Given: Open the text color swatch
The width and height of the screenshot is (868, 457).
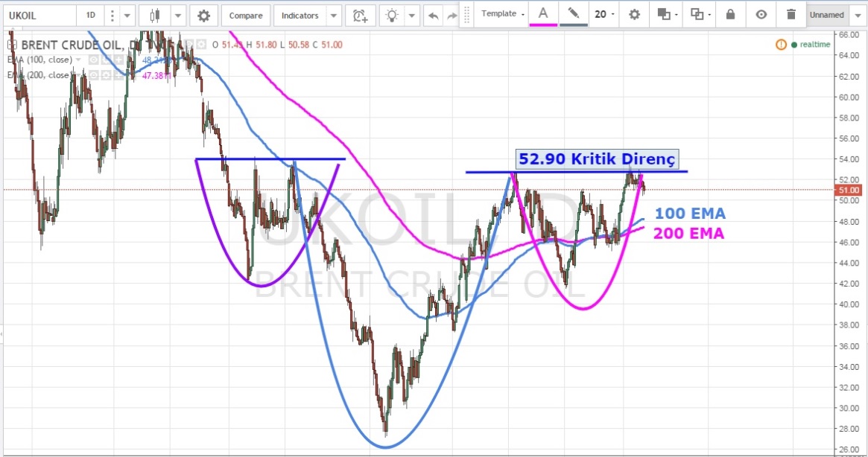Looking at the screenshot, I should point(543,14).
